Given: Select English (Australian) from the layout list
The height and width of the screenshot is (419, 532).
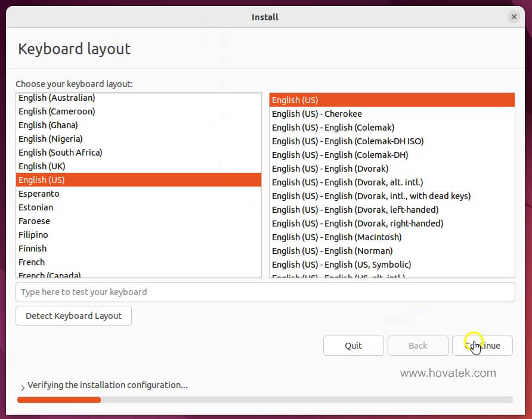Looking at the screenshot, I should click(x=56, y=98).
